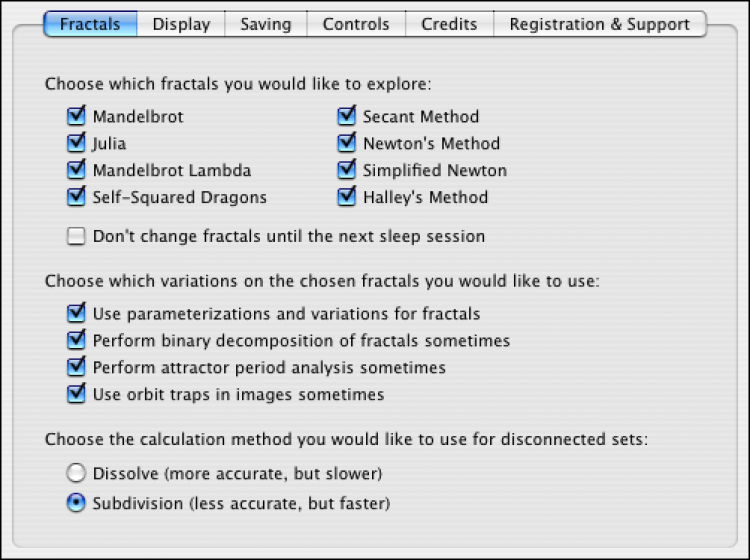This screenshot has width=750, height=560.
Task: Uncheck orbit traps in images
Action: [x=77, y=395]
